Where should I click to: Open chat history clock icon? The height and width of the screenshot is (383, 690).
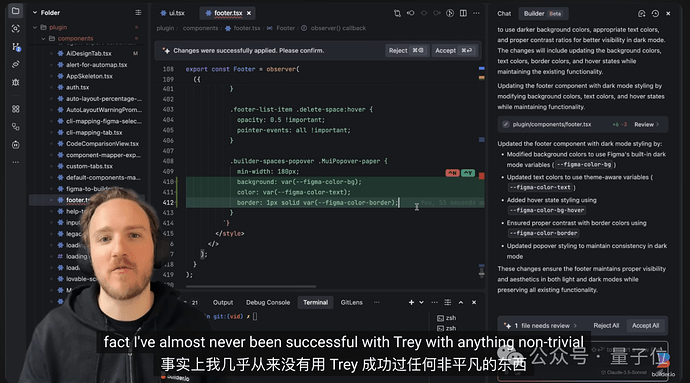coord(655,14)
